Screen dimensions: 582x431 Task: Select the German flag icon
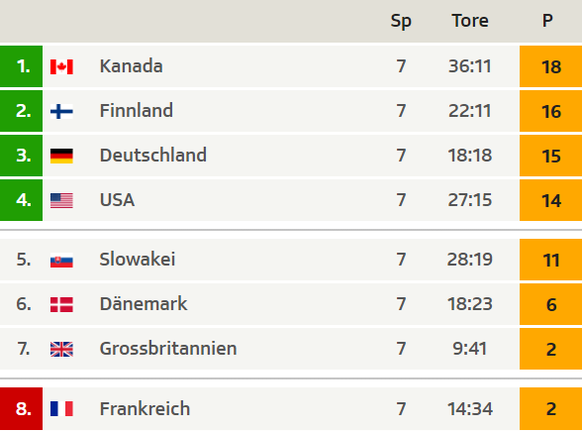[62, 156]
